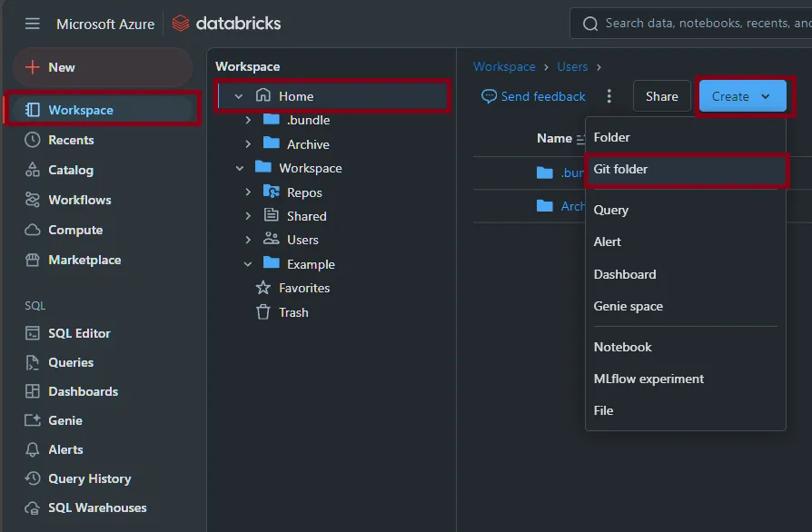The image size is (812, 532).
Task: Click the Genie icon in sidebar
Action: point(33,420)
